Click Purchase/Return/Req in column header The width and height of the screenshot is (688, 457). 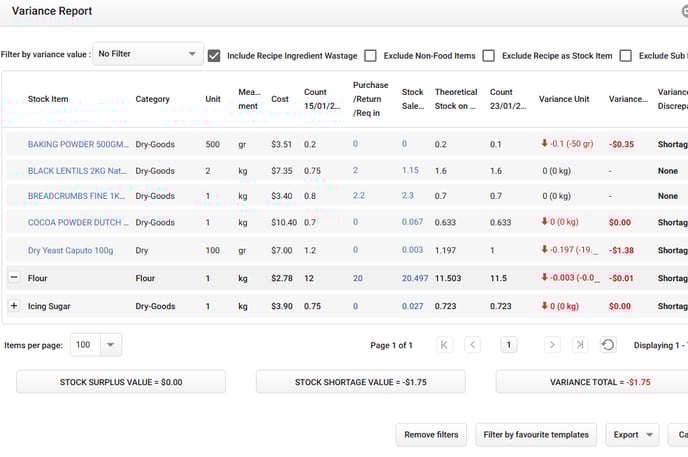coord(370,99)
